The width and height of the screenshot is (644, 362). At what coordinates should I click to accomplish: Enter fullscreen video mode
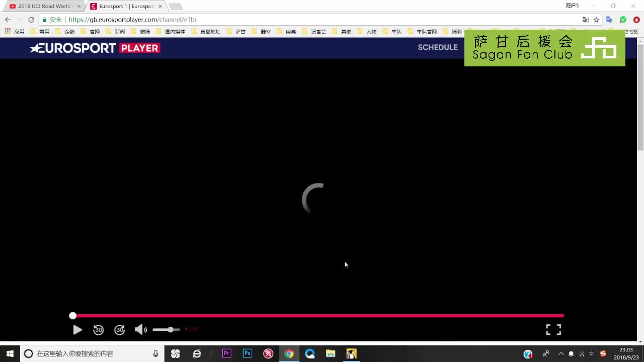[x=553, y=329]
